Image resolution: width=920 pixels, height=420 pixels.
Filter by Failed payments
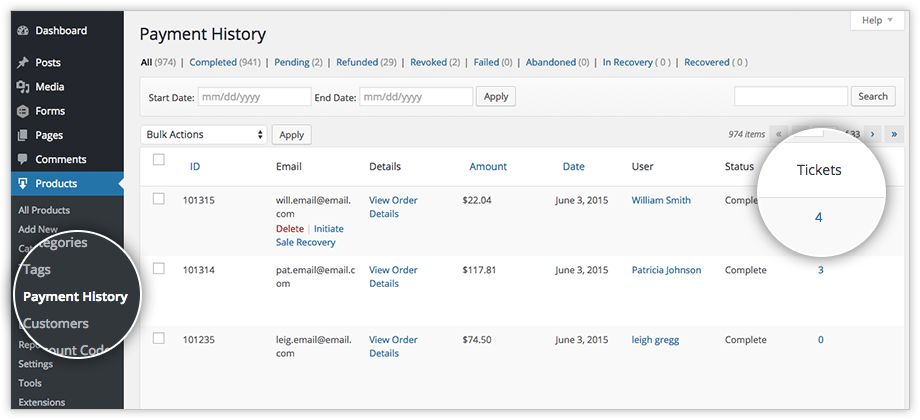(x=486, y=62)
